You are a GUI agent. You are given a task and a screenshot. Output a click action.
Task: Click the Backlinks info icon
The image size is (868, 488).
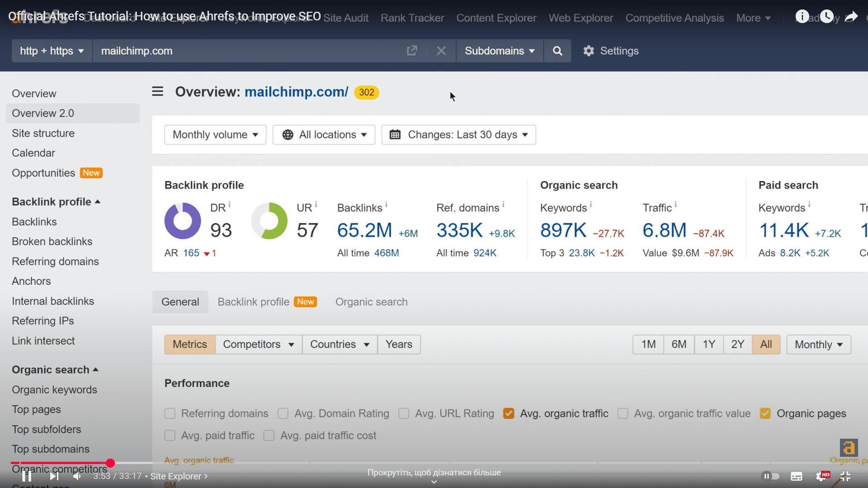coord(386,205)
